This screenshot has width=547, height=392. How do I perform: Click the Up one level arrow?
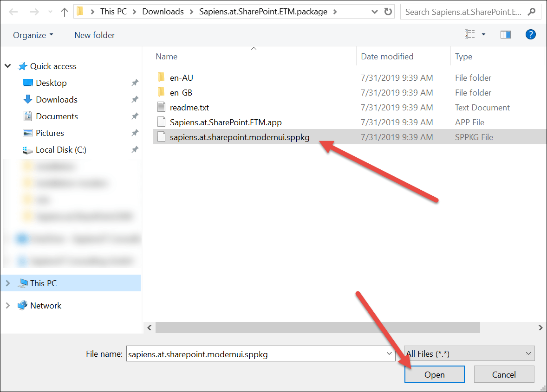click(65, 12)
